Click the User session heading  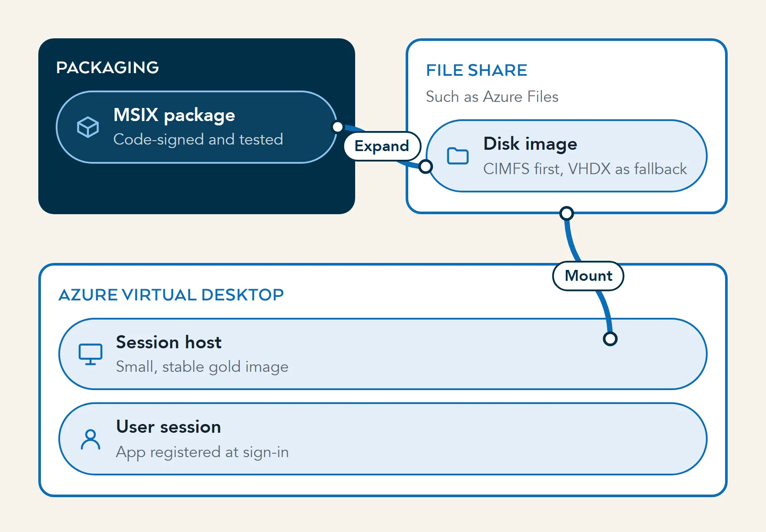click(169, 427)
